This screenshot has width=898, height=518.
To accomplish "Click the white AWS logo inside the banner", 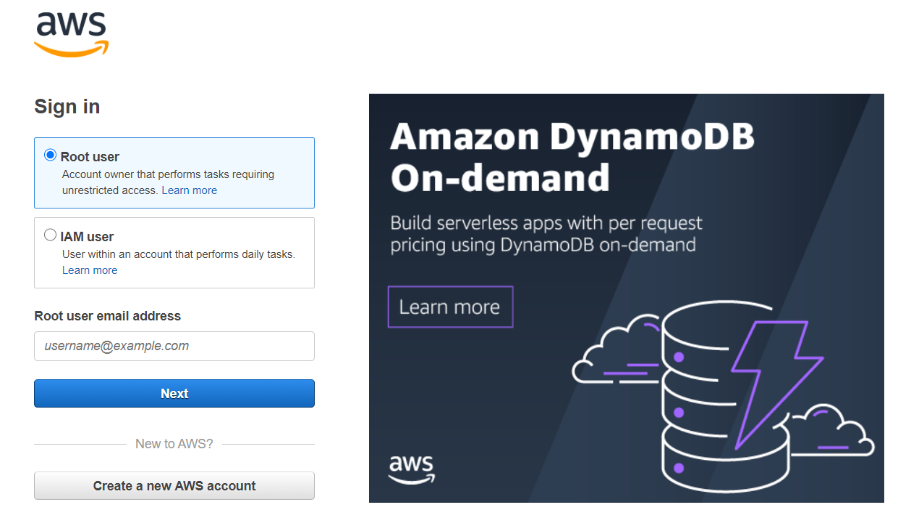I will click(410, 468).
